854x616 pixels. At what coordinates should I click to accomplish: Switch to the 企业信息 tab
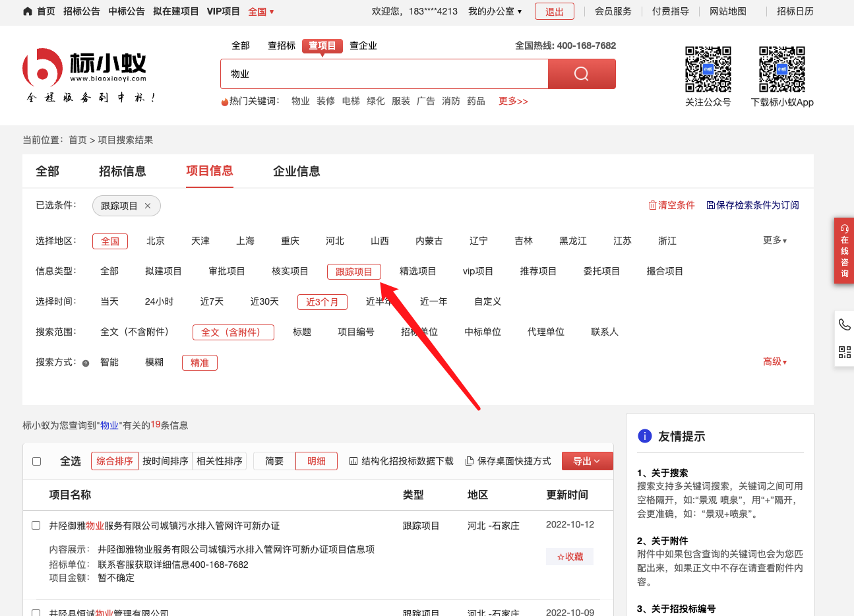(x=296, y=171)
